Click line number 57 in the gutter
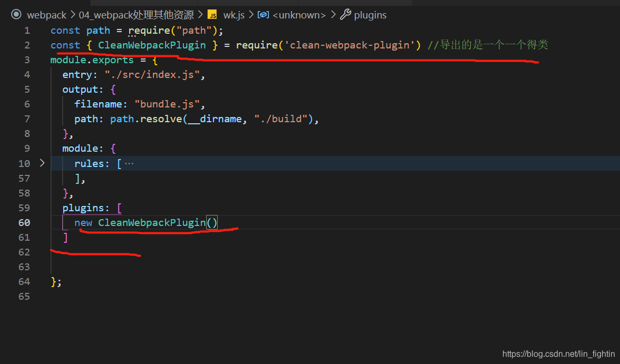Screen dimensions: 620x364 (24, 179)
